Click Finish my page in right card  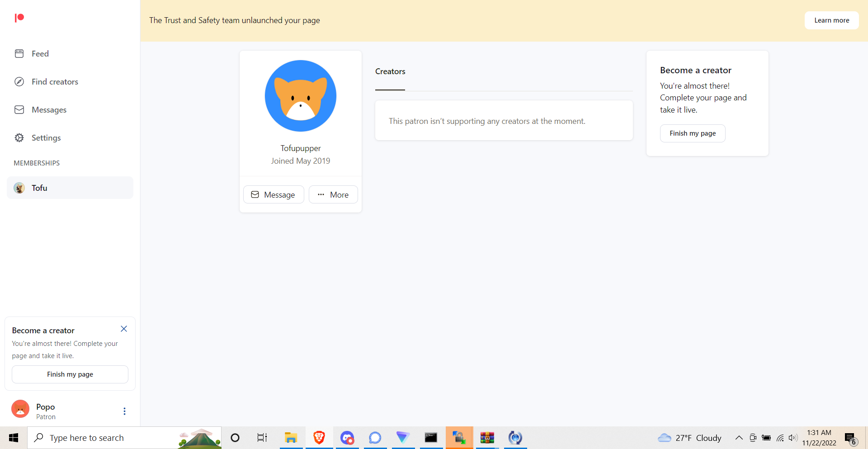693,133
